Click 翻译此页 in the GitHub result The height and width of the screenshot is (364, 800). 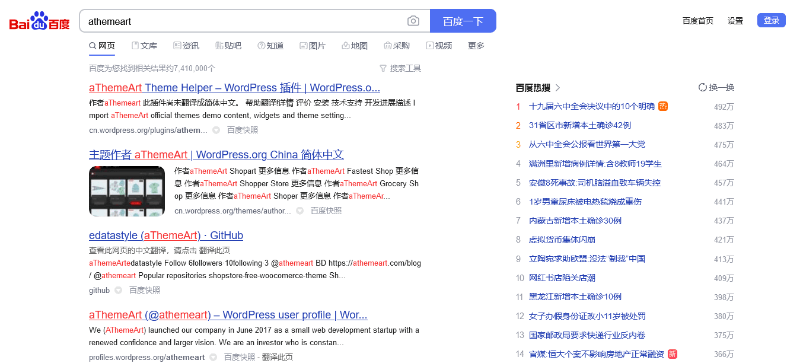pos(215,251)
